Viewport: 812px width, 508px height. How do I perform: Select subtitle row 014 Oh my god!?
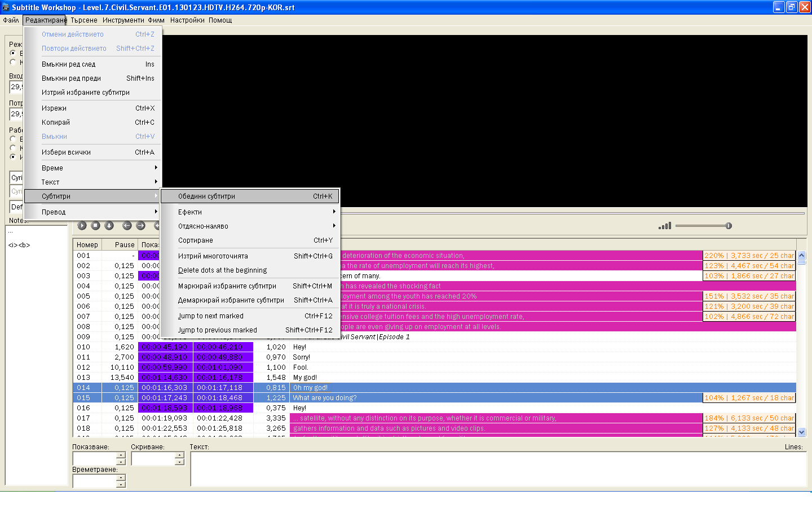point(434,388)
